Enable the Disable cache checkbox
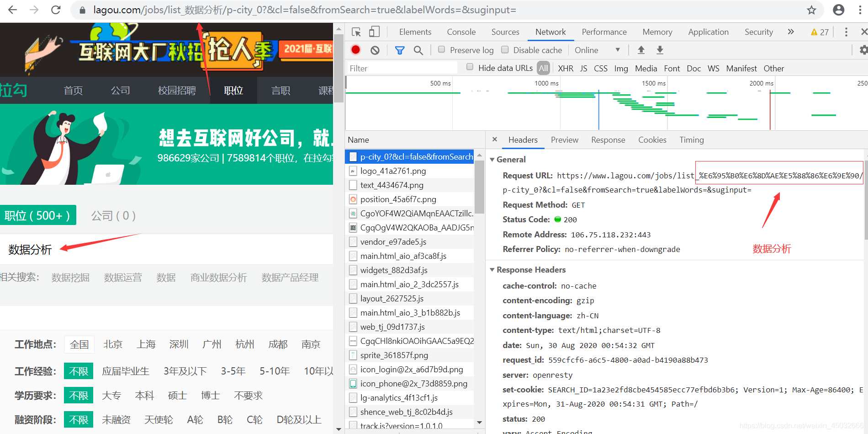The width and height of the screenshot is (868, 434). (x=505, y=50)
